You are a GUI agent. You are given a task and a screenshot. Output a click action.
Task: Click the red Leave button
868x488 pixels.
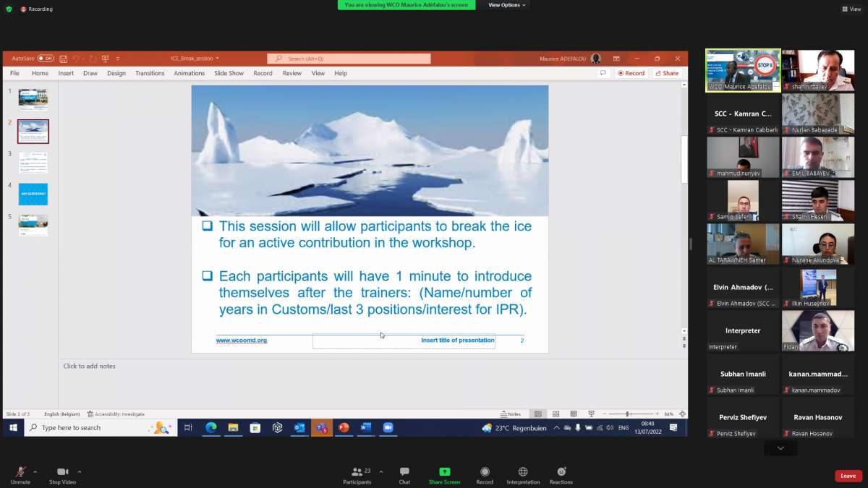click(x=848, y=476)
